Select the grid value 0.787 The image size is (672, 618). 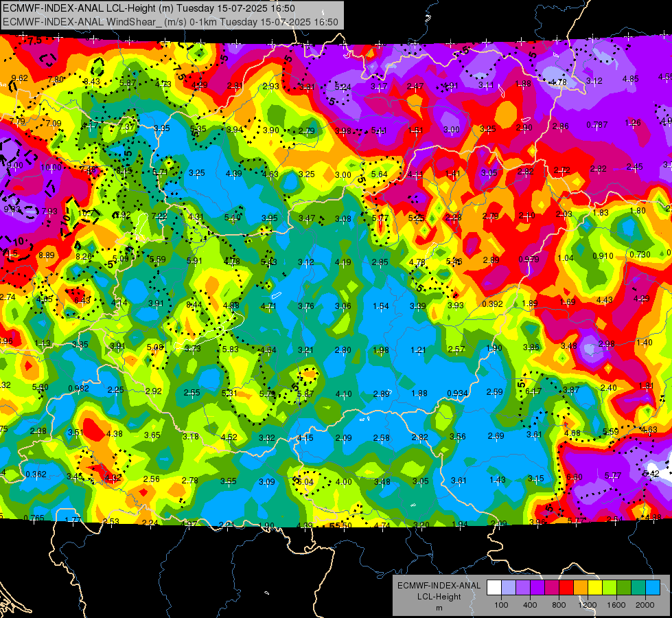pyautogui.click(x=597, y=125)
